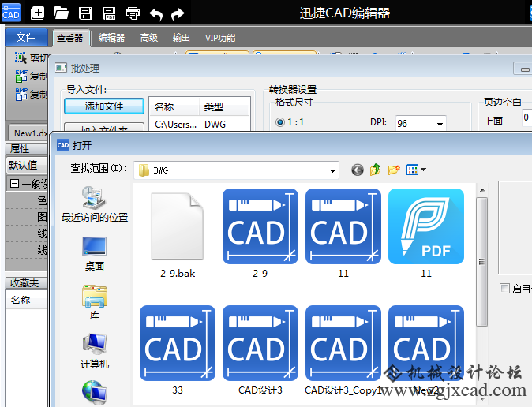Undo the last action
Screen dimensions: 532x407
[155, 14]
